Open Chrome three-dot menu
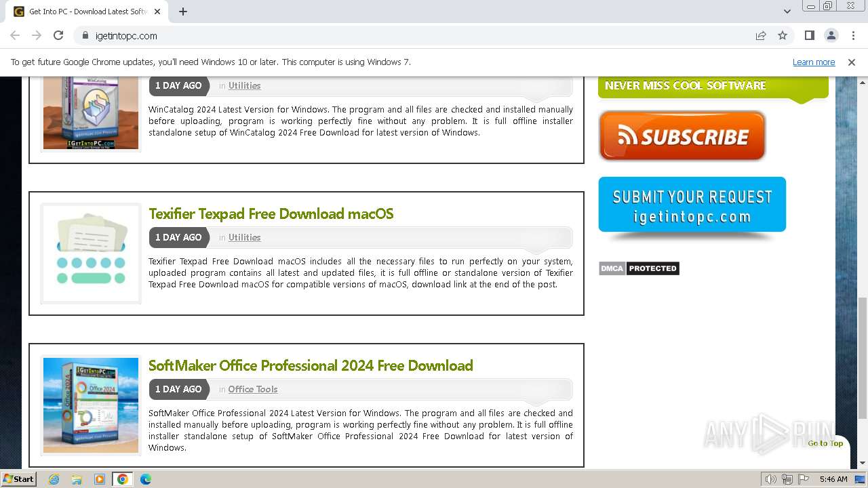868x488 pixels. [x=852, y=35]
